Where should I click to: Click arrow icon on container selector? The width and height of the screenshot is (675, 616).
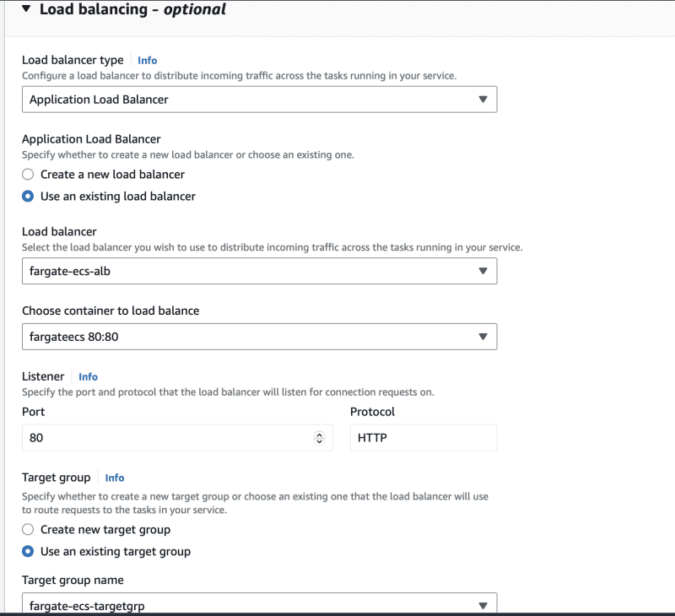pyautogui.click(x=483, y=337)
